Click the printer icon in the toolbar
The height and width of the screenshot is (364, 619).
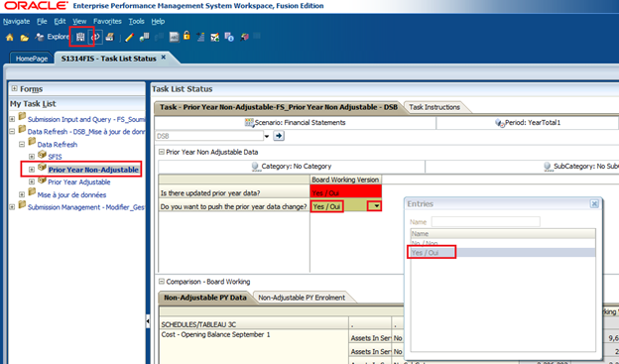pyautogui.click(x=110, y=37)
